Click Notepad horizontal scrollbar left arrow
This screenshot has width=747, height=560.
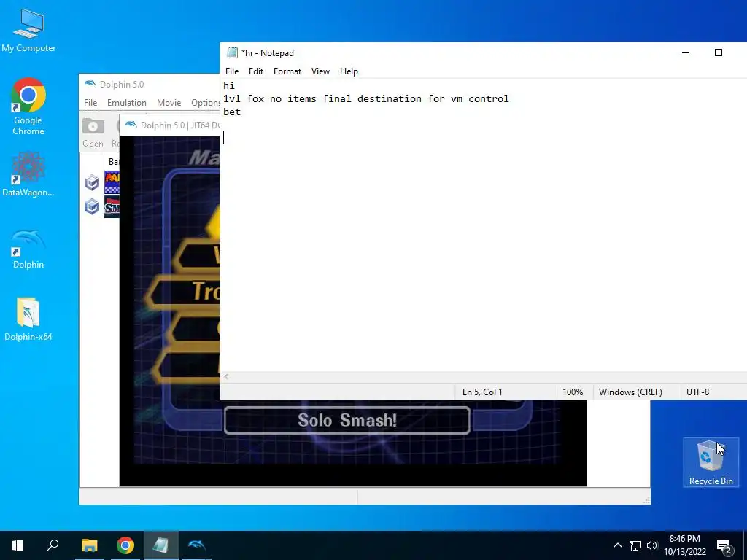point(226,377)
